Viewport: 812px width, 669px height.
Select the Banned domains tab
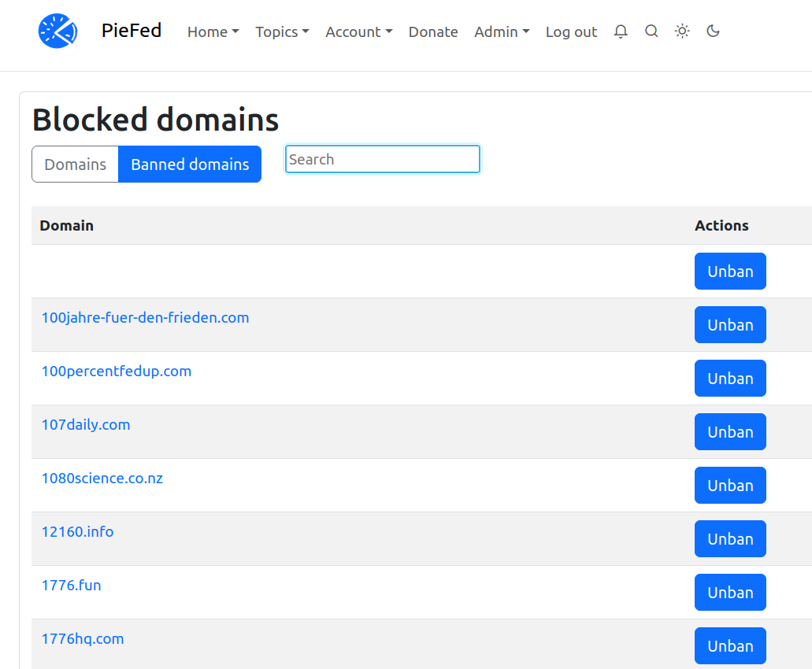[190, 164]
